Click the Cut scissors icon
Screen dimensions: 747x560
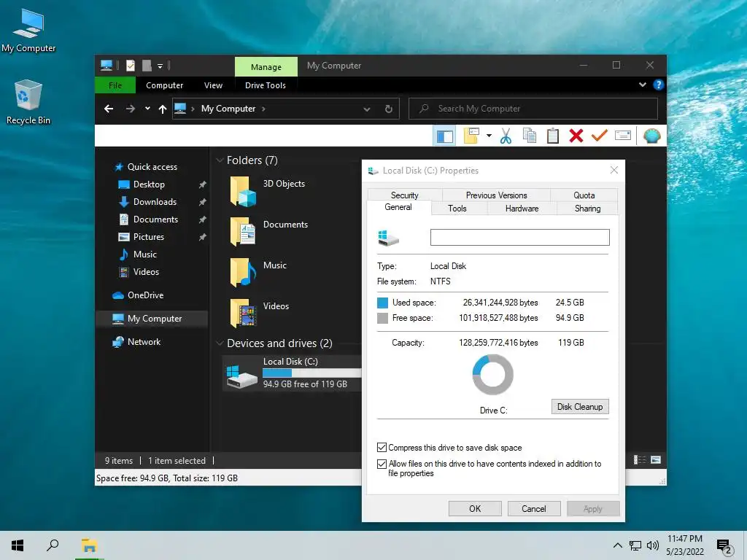[x=506, y=136]
